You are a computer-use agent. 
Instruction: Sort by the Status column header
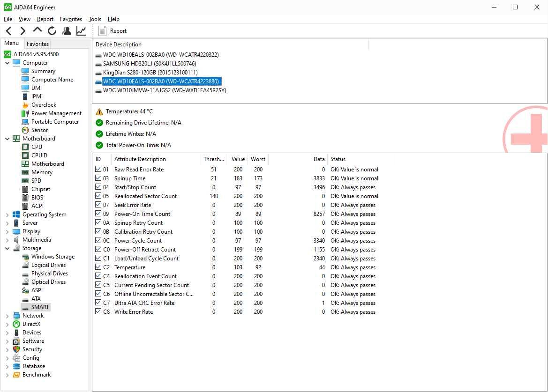pos(361,159)
